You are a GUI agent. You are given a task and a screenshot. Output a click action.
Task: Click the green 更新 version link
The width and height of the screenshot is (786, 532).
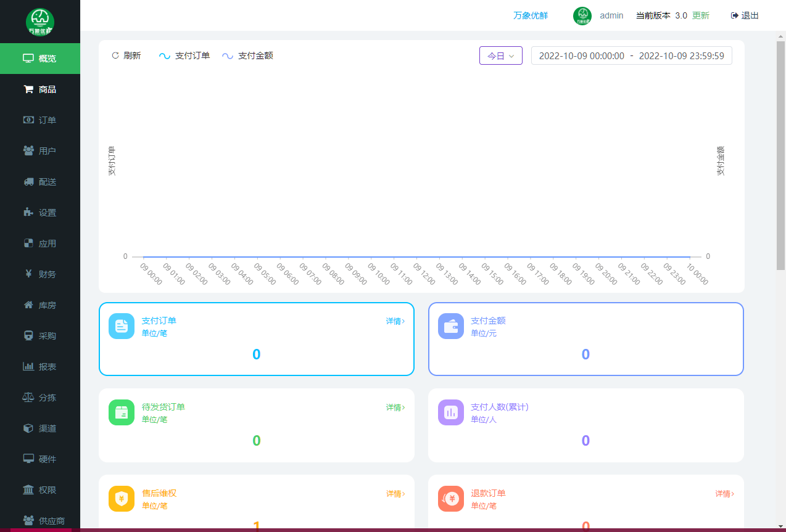coord(700,15)
